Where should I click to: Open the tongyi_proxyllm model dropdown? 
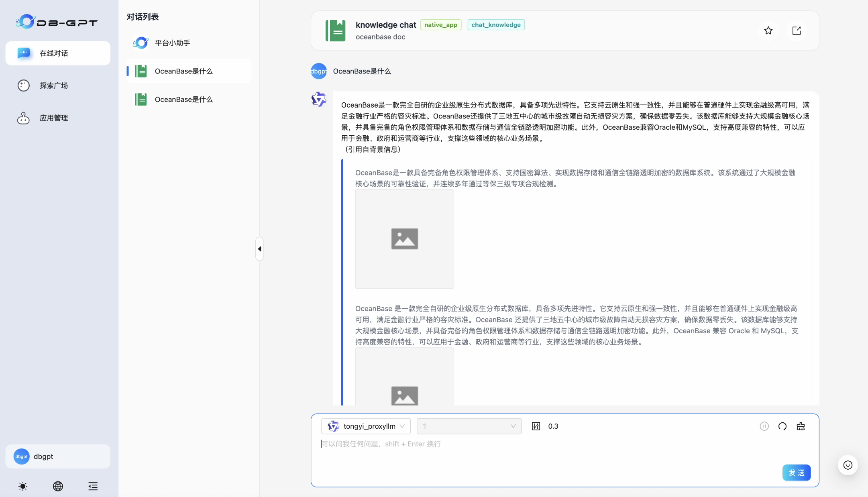(x=365, y=426)
